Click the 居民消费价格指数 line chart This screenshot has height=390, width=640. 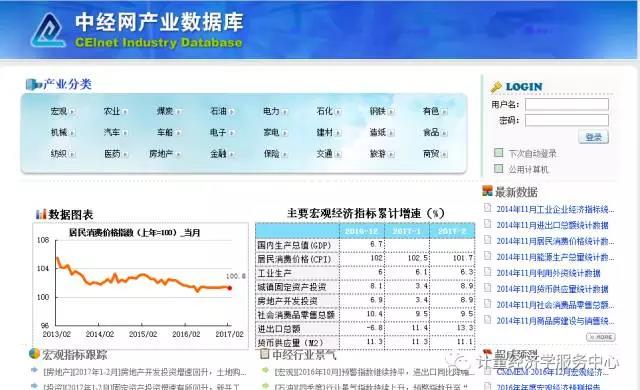141,286
